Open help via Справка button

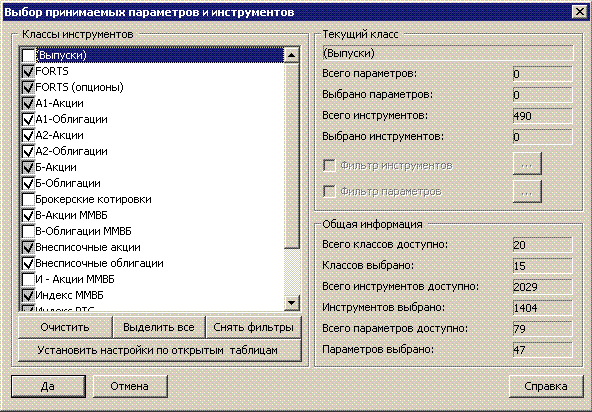[546, 386]
